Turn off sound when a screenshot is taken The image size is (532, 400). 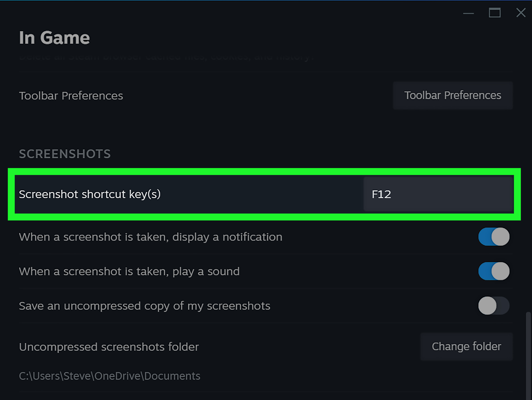click(494, 271)
